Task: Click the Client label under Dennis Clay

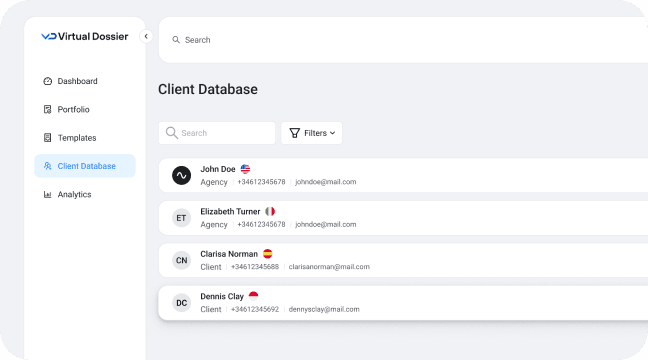Action: [x=211, y=309]
